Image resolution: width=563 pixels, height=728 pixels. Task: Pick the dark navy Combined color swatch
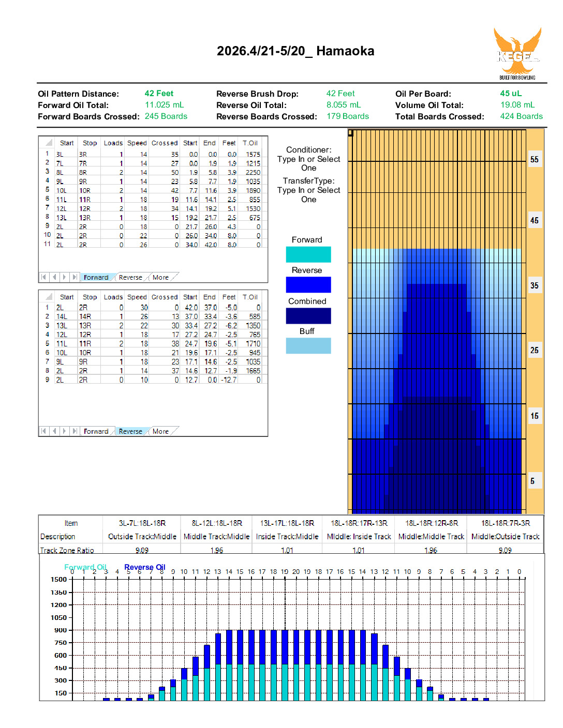(x=308, y=316)
